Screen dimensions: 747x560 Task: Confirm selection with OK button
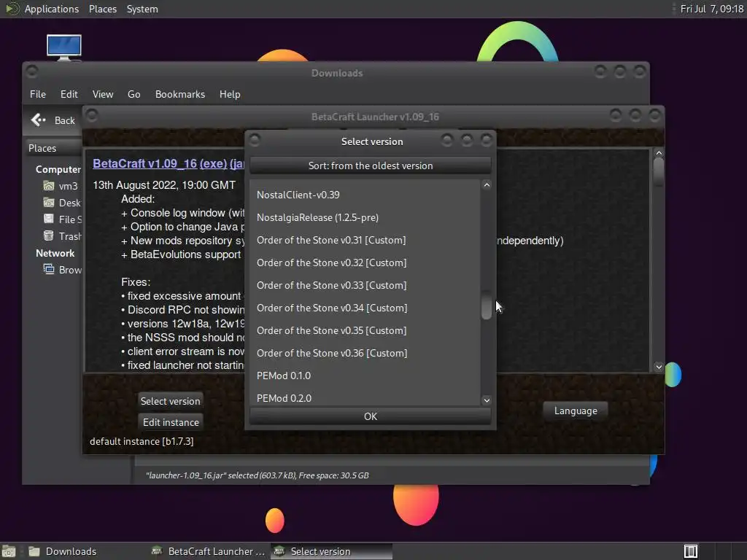(x=370, y=416)
